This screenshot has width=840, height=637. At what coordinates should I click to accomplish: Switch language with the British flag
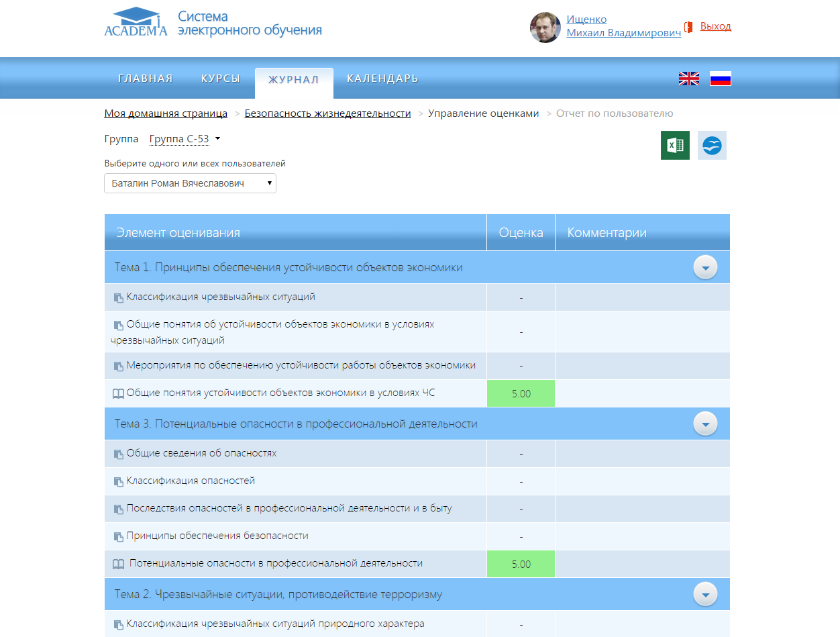tap(688, 79)
